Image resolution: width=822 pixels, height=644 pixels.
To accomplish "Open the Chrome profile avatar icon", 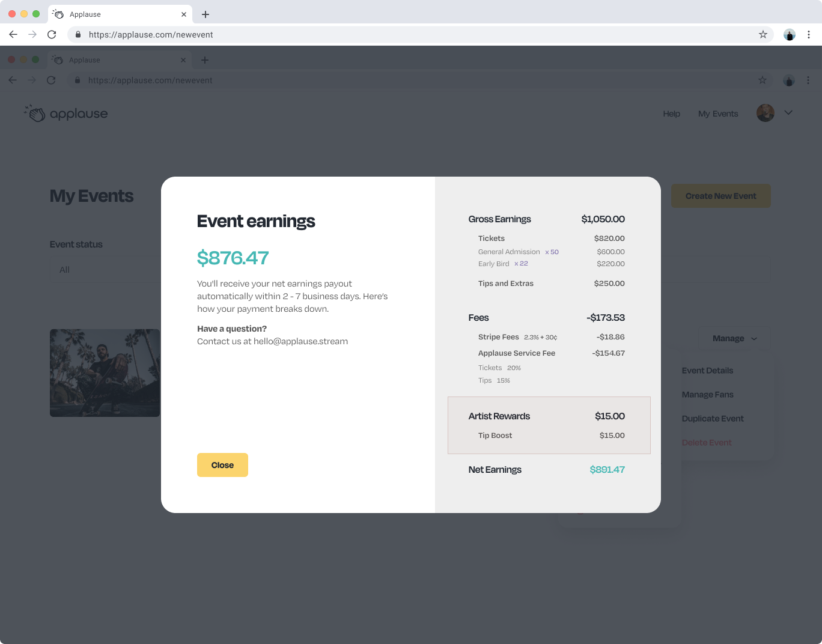I will pos(789,34).
